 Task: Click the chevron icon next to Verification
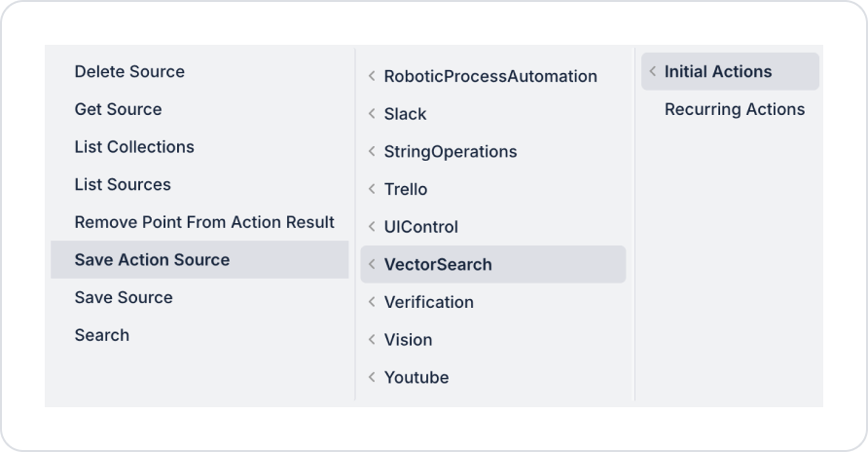click(372, 302)
